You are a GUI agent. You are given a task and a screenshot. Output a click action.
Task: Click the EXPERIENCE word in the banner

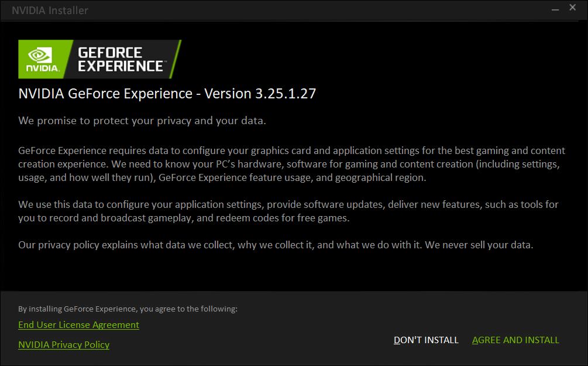122,66
